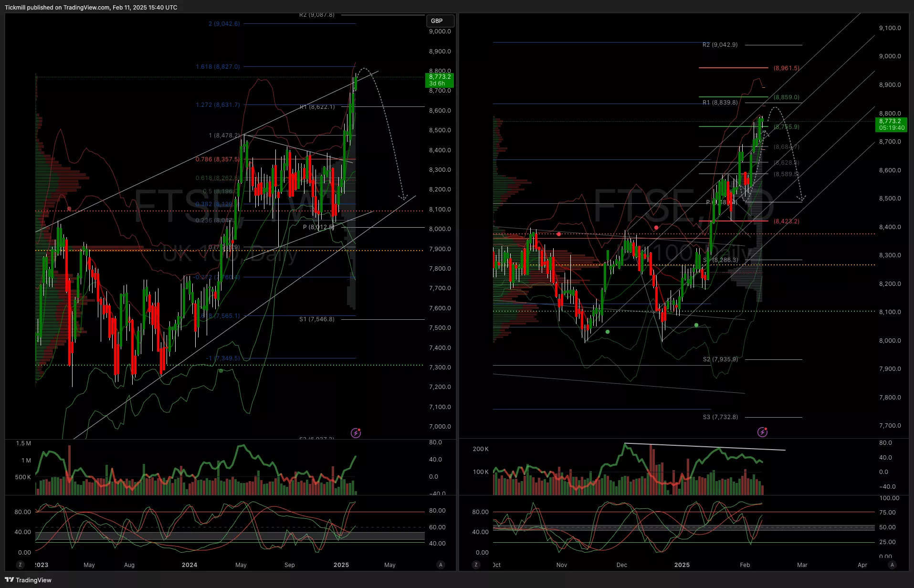914x588 pixels.
Task: Select red dot marker on weekly chart
Action: [x=69, y=209]
